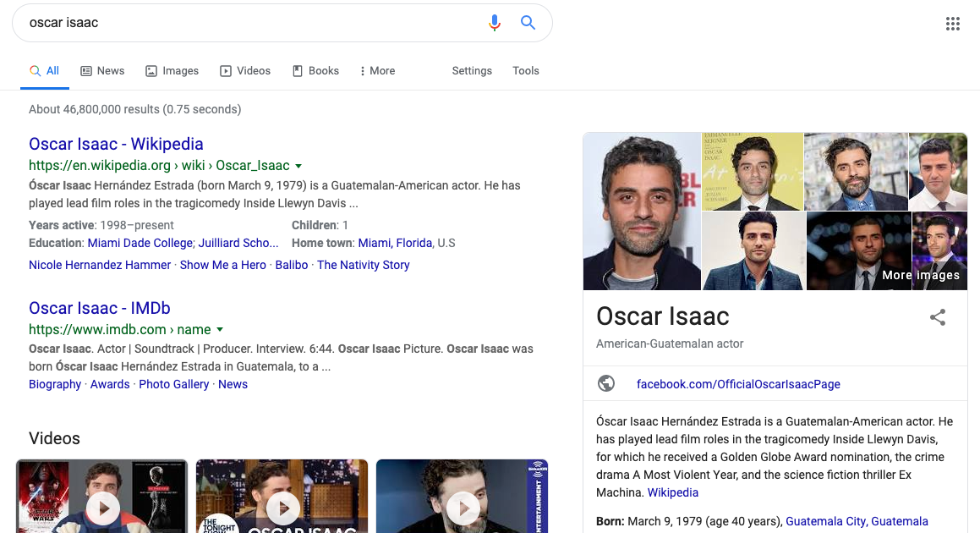980x533 pixels.
Task: Open the Nicole Hernandez Hammer link
Action: pyautogui.click(x=100, y=265)
